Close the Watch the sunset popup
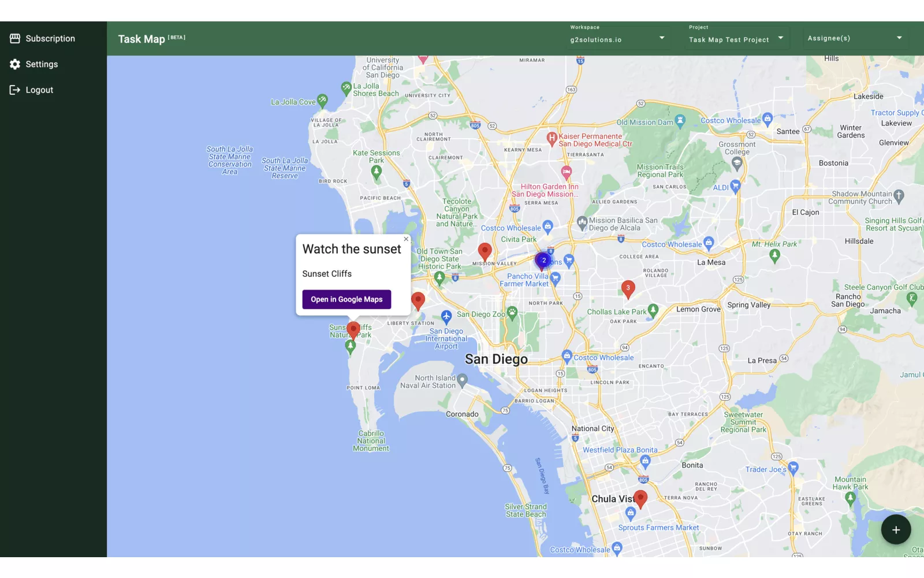The image size is (924, 578). (x=406, y=239)
